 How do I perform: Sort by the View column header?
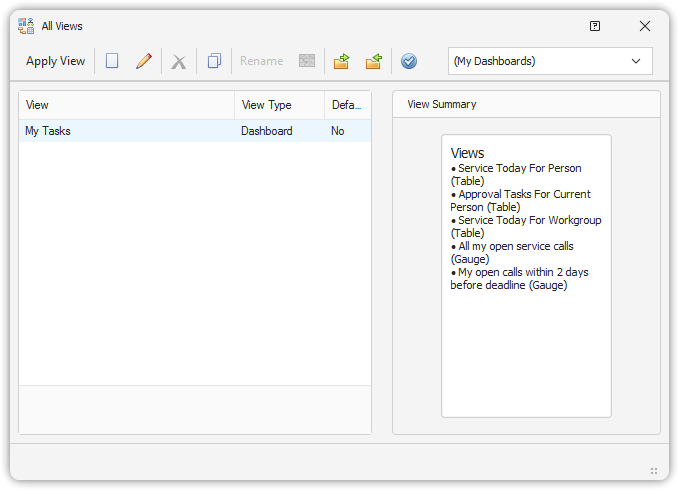[x=127, y=105]
